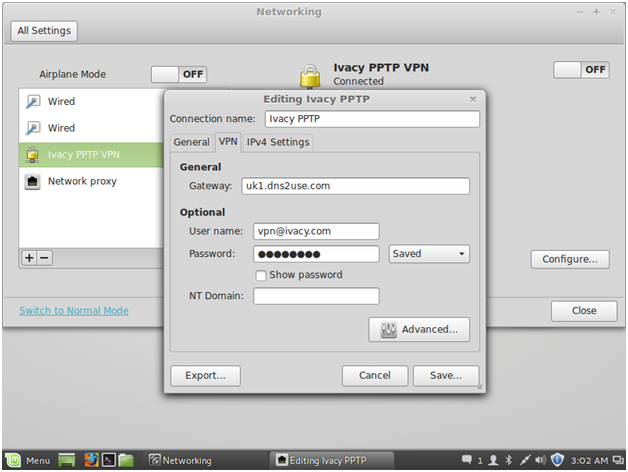Toggle the Ivacy PPTP VPN connection switch

coord(581,70)
